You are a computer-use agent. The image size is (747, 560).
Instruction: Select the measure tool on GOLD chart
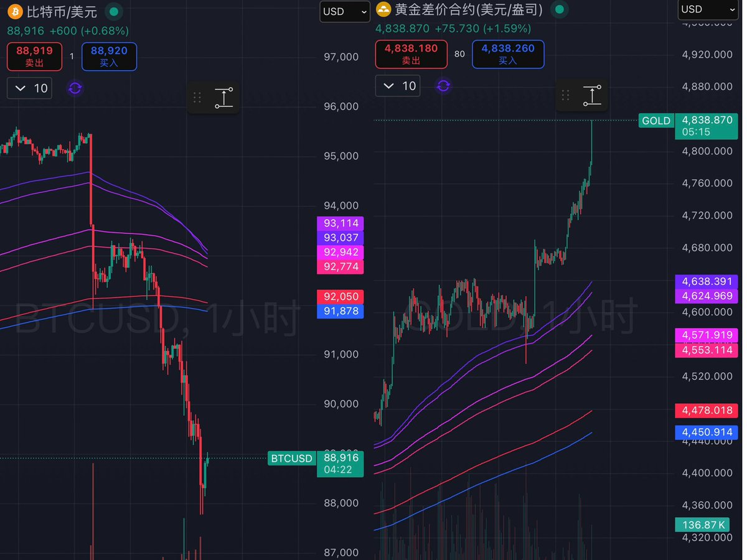click(x=591, y=95)
